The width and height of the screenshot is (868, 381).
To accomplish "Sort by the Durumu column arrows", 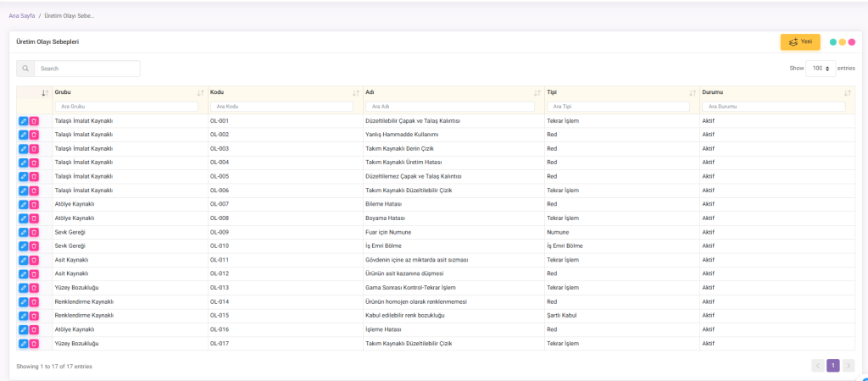I will pyautogui.click(x=847, y=92).
